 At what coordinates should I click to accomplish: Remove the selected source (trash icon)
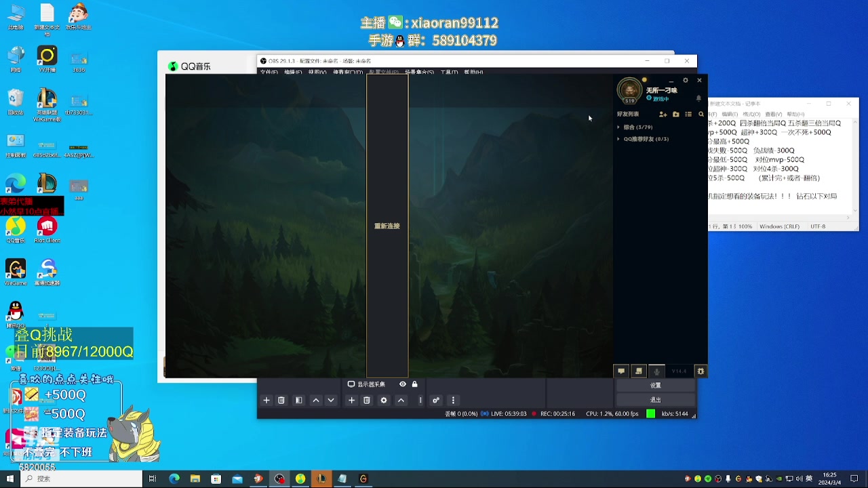(x=367, y=401)
